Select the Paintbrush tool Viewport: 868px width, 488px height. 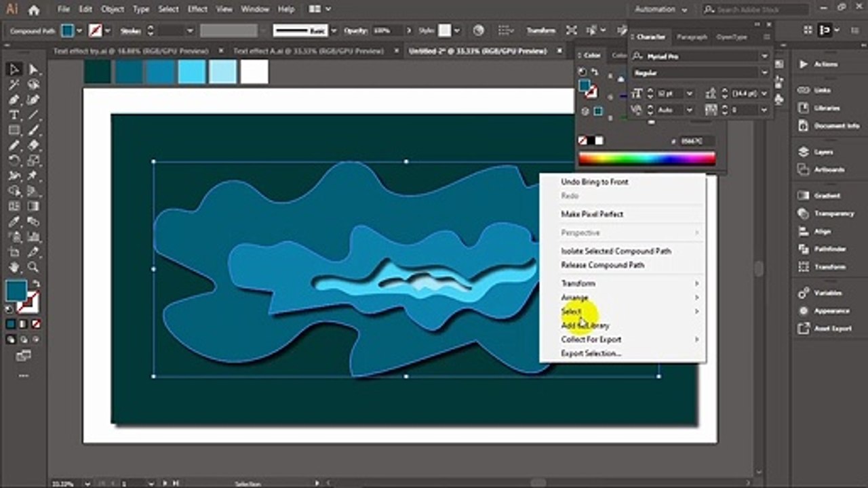coord(33,130)
